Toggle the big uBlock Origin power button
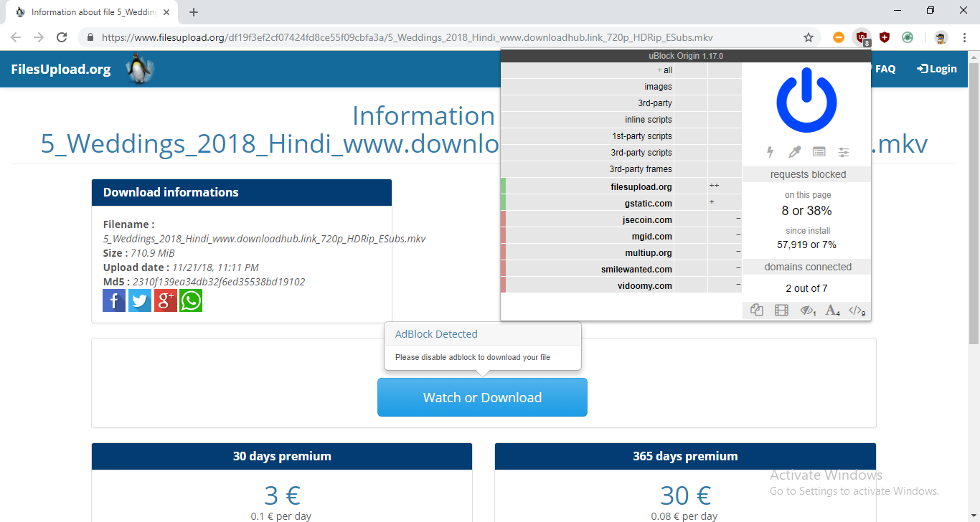980x522 pixels. (x=807, y=101)
